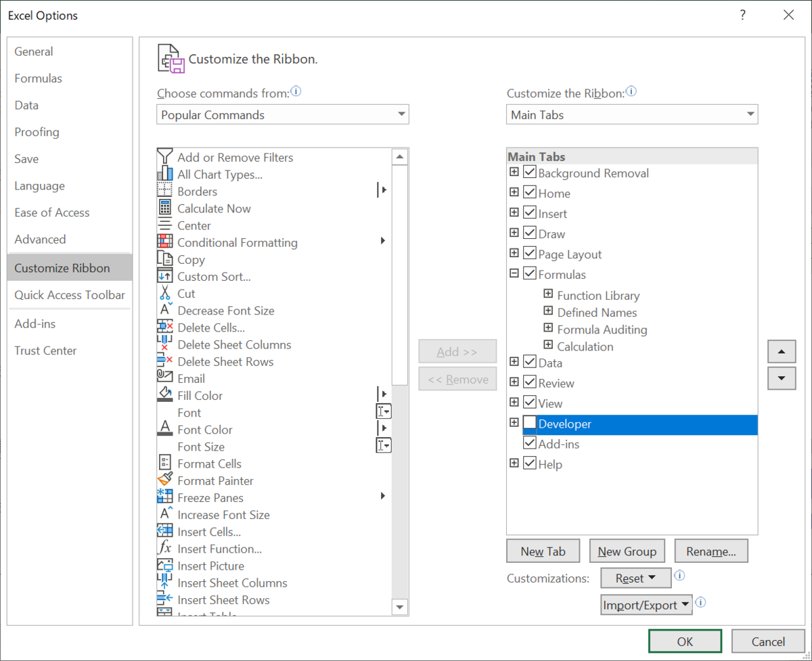The width and height of the screenshot is (812, 661).
Task: Open the Import/Export dropdown
Action: click(646, 604)
